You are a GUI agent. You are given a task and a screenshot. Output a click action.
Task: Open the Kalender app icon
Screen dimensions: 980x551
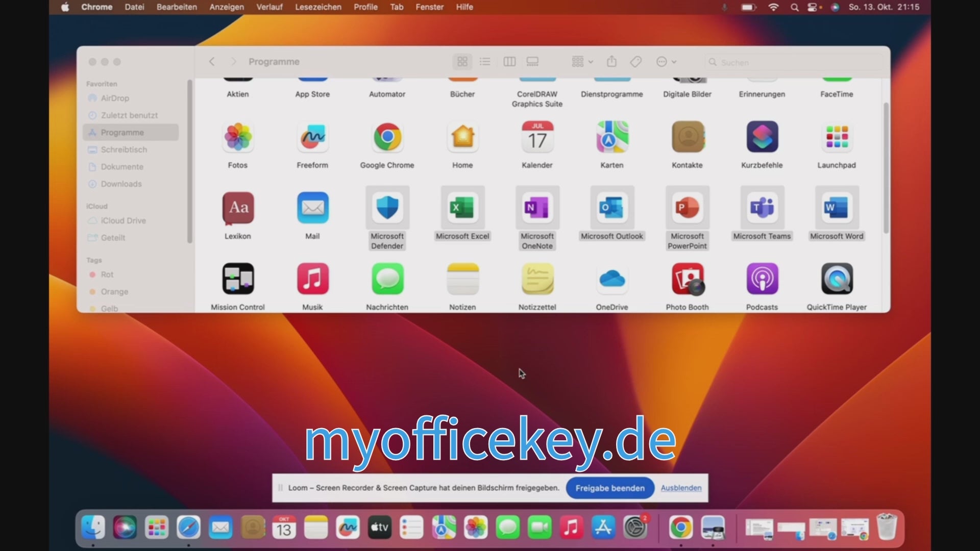point(537,137)
